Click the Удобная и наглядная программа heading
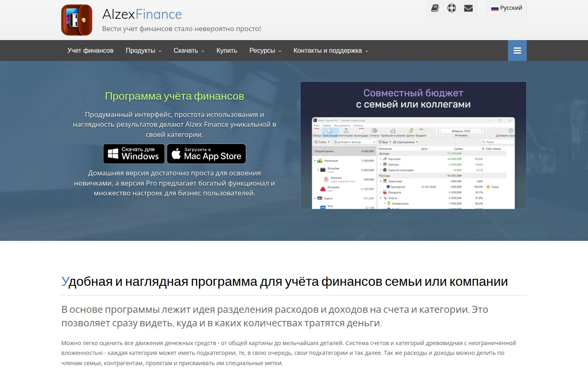Image resolution: width=588 pixels, height=368 pixels. pos(285,282)
